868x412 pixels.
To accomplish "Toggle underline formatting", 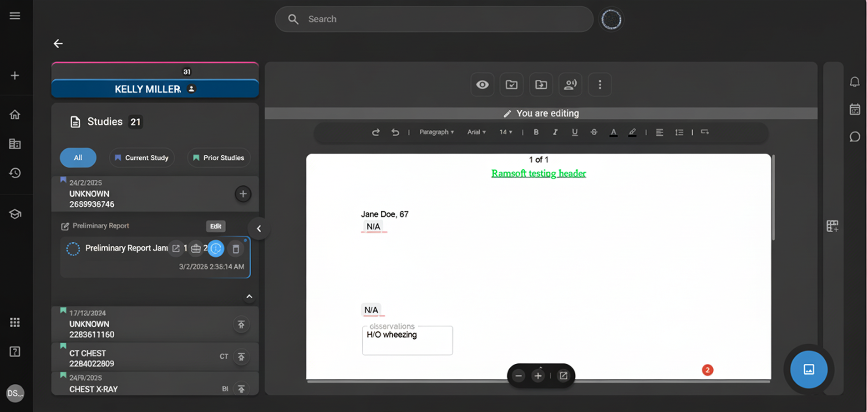I will pos(574,132).
